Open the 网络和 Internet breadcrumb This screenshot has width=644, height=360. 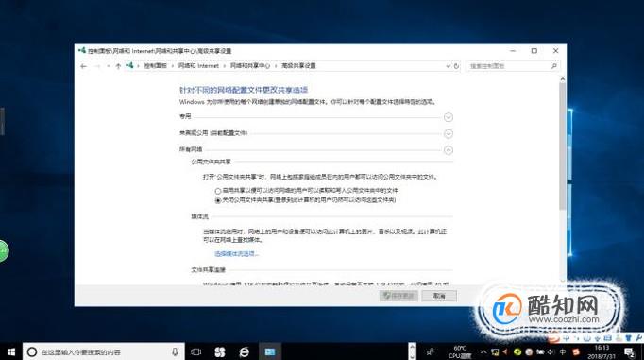[198, 66]
